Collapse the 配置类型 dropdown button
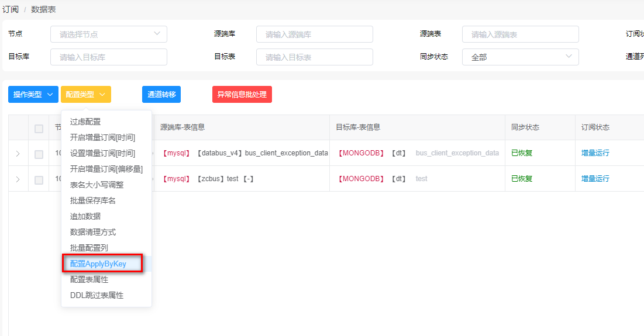This screenshot has width=644, height=336. coord(86,95)
